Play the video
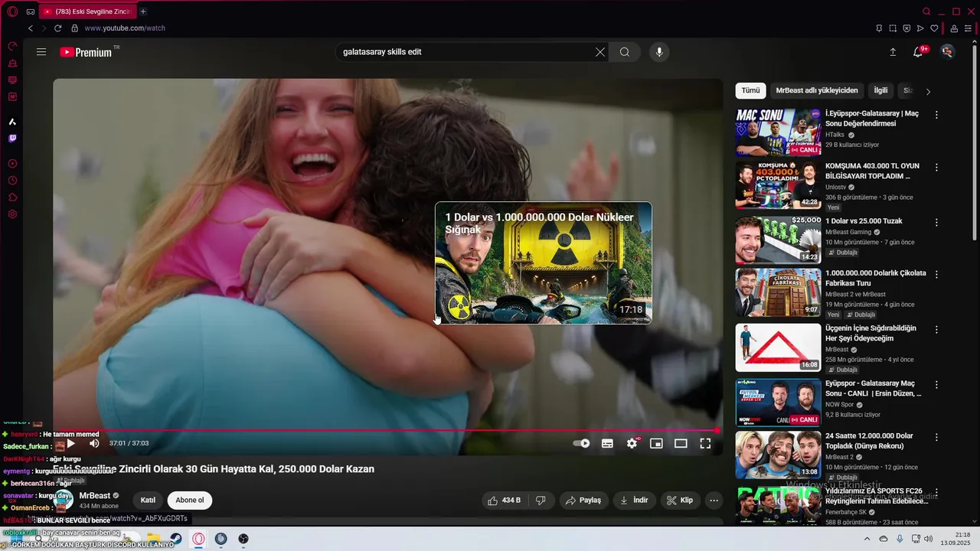 tap(70, 443)
